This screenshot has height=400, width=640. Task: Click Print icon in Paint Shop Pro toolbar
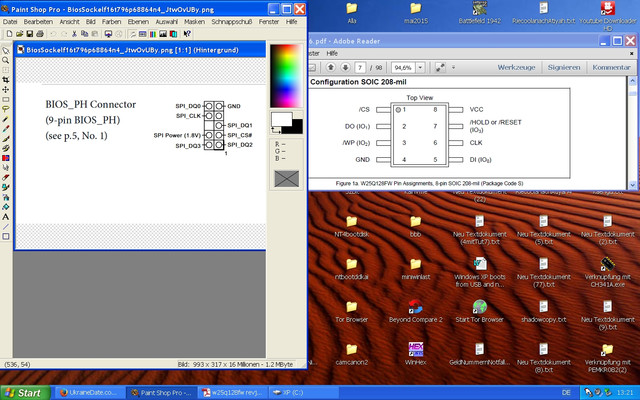point(40,34)
